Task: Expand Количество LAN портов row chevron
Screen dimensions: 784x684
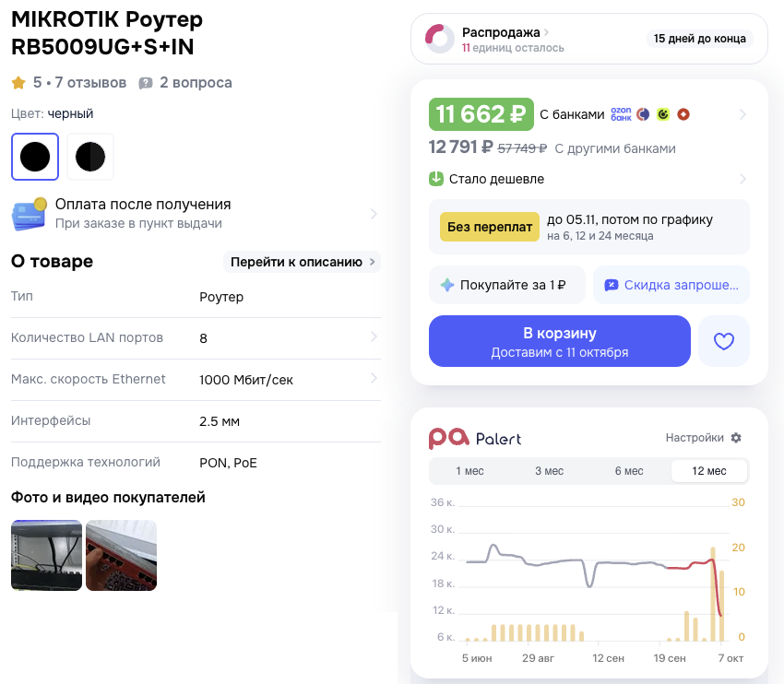Action: coord(374,336)
